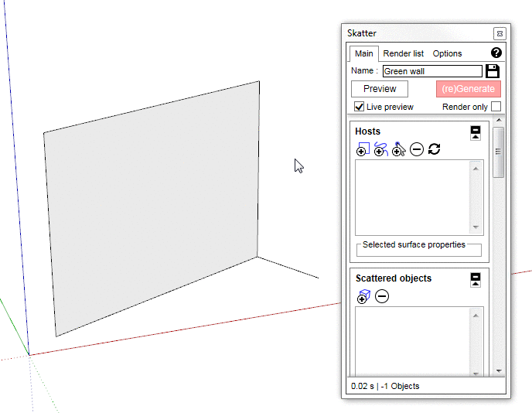Open the Options tab

(x=447, y=53)
